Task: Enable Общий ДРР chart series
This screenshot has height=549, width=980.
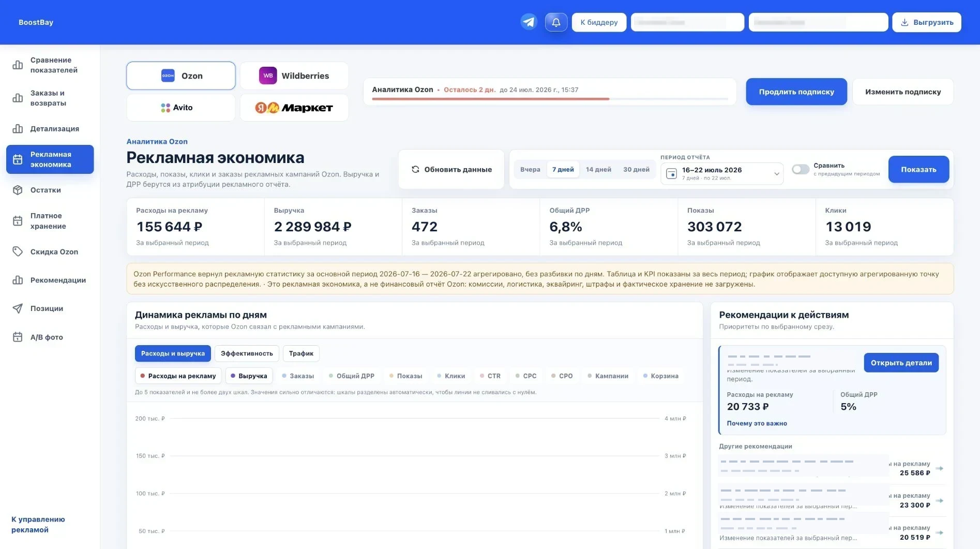Action: tap(352, 376)
